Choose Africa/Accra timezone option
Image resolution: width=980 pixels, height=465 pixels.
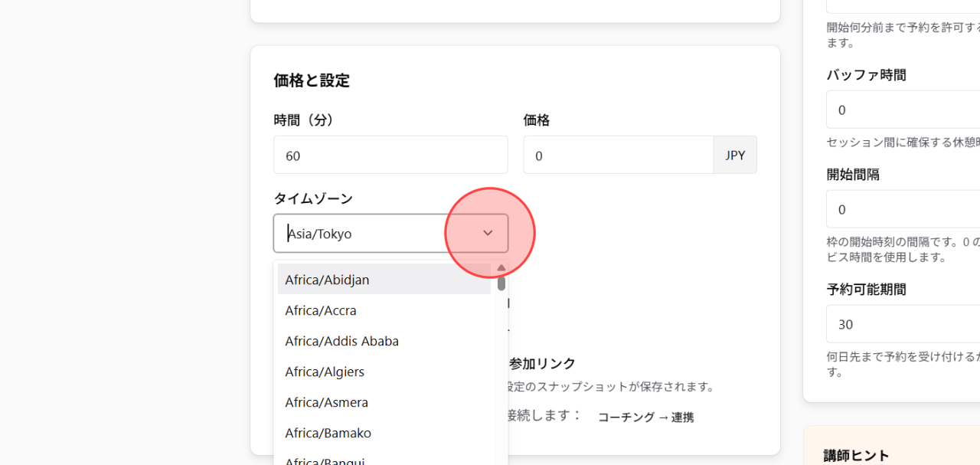pos(384,310)
